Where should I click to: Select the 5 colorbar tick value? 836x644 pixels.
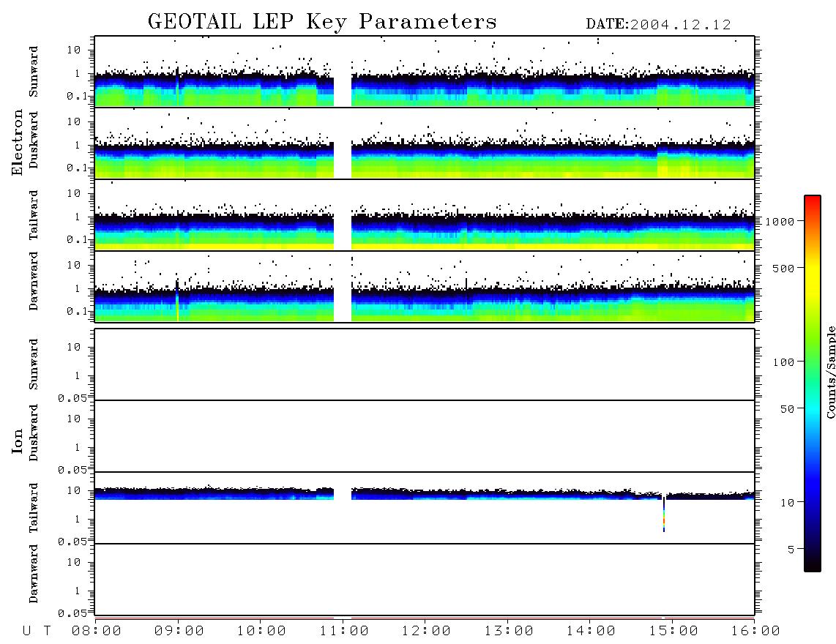791,550
